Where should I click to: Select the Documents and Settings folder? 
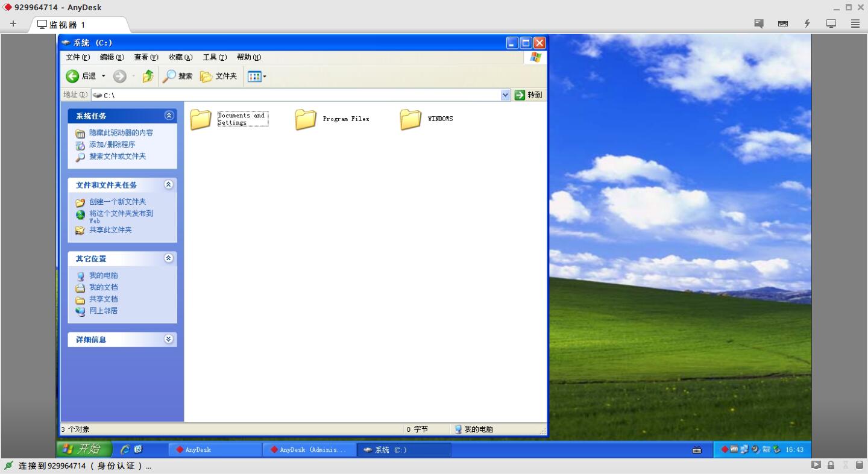click(229, 119)
